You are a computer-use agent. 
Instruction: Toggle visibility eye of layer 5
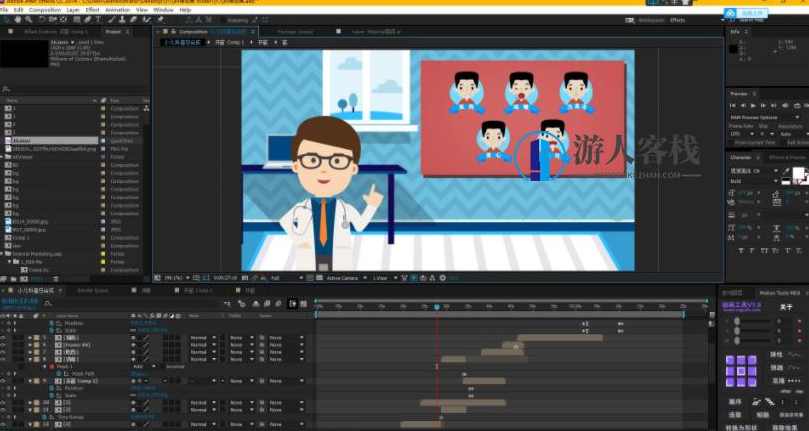coord(5,338)
